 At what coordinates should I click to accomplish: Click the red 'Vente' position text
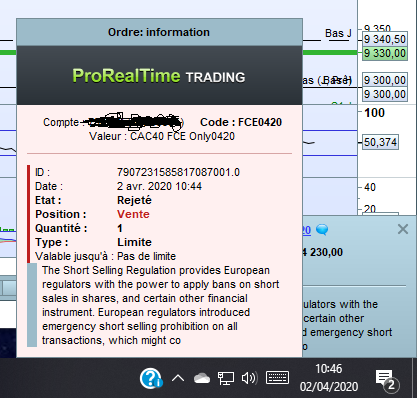[133, 214]
